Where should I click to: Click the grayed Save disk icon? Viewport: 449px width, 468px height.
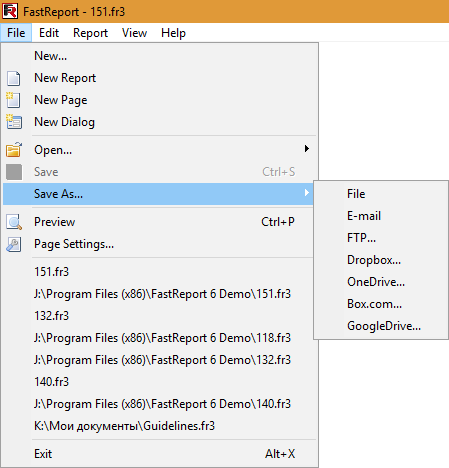14,172
